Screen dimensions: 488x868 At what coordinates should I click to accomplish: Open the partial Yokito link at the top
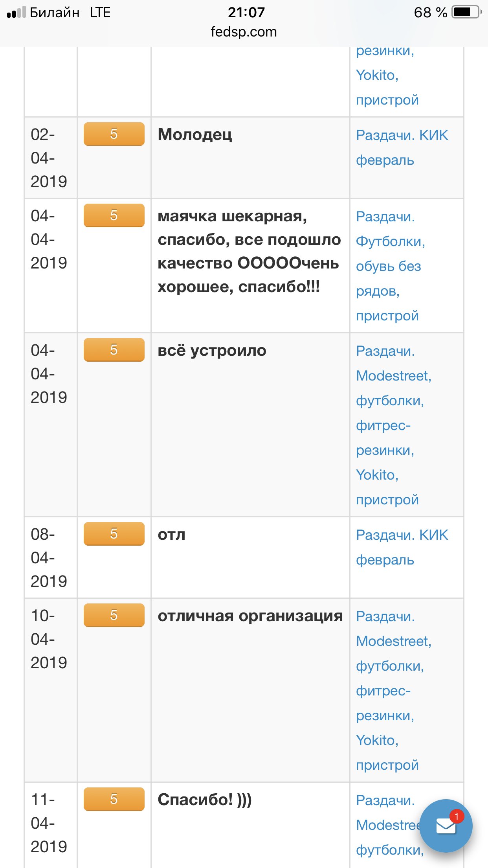377,75
